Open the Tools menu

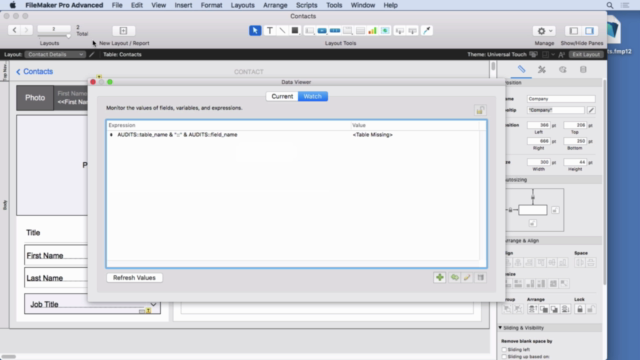(x=334, y=5)
